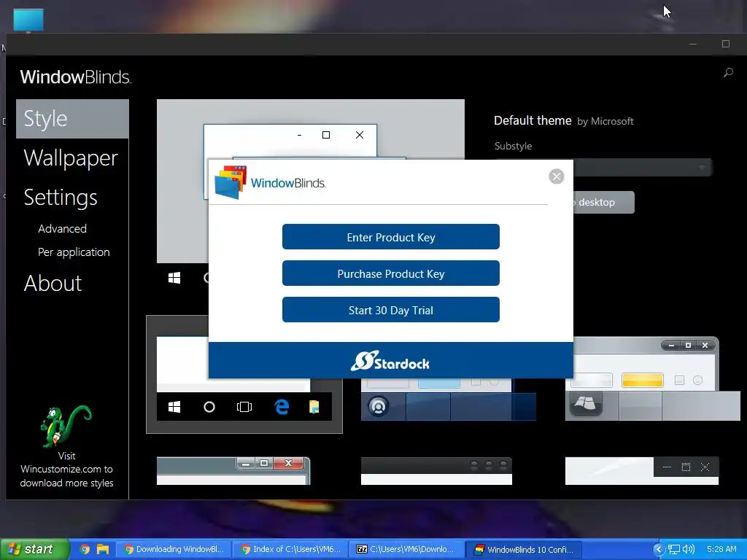Image resolution: width=747 pixels, height=560 pixels.
Task: Switch to Index of C:\Users\VM6 taskbar button
Action: [291, 549]
